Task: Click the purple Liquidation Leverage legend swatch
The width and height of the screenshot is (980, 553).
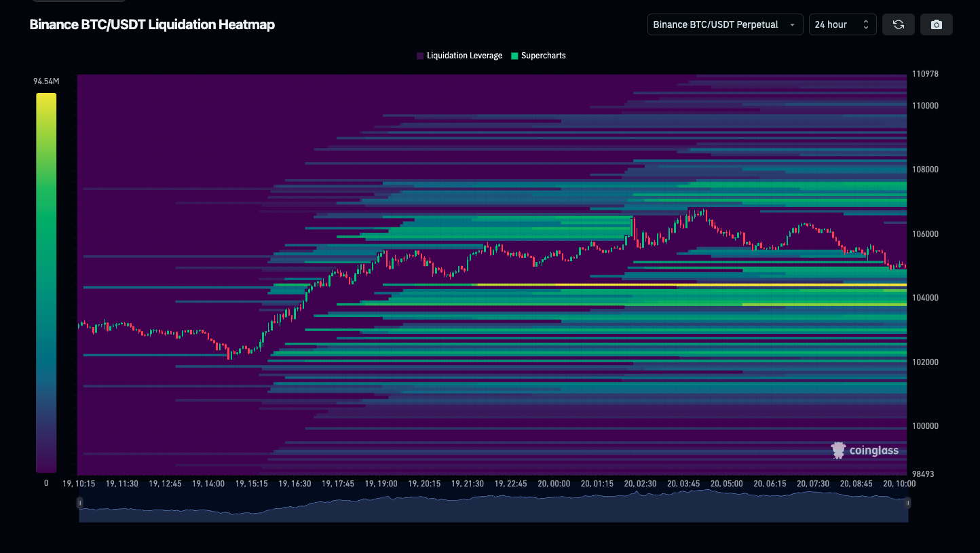Action: point(420,56)
